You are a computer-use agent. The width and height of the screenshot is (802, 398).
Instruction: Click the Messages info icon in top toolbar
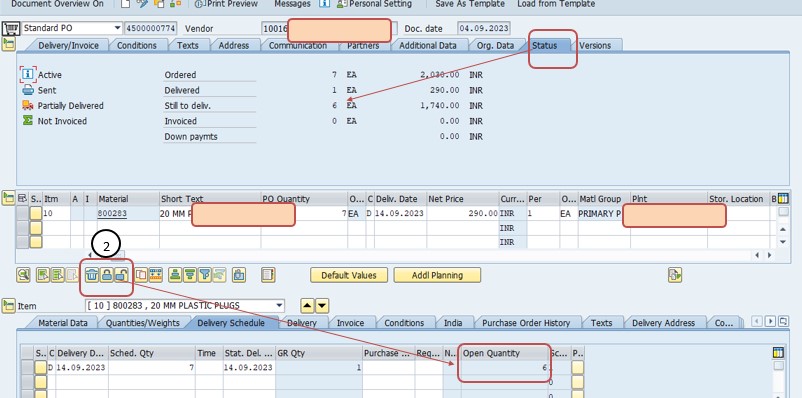[x=324, y=4]
